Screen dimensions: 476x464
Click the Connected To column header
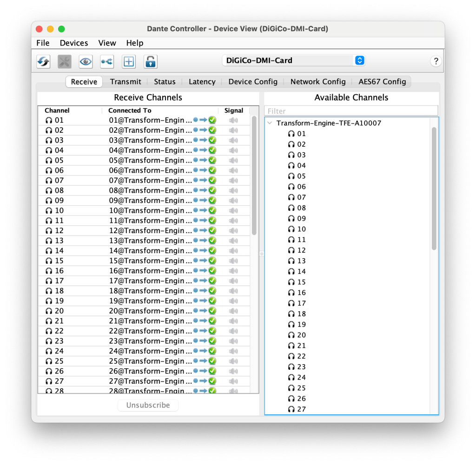coord(130,111)
